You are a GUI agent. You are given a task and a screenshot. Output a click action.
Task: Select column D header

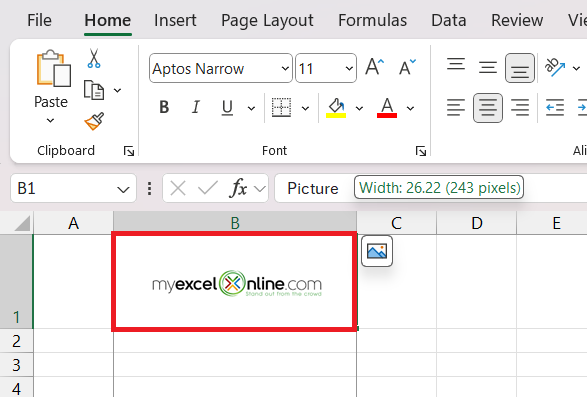click(x=477, y=223)
